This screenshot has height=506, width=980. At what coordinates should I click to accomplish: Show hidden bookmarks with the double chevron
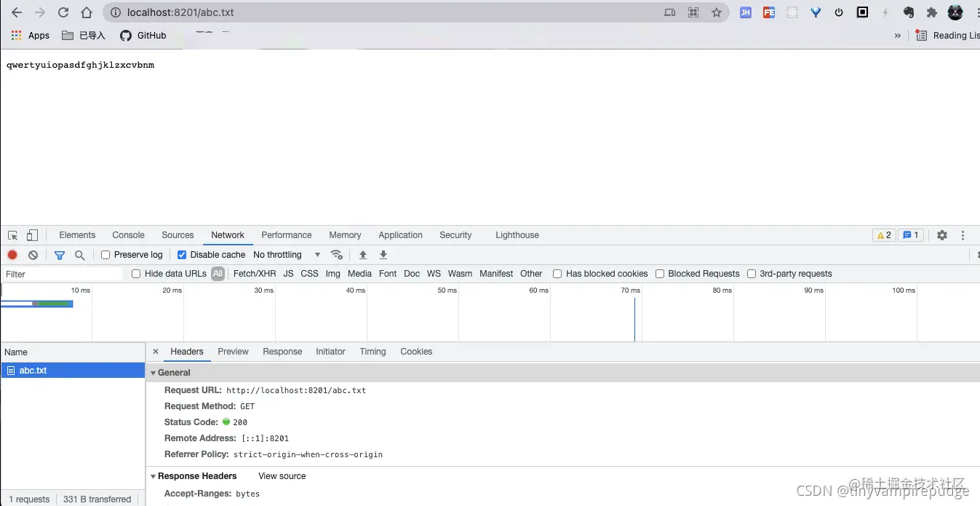[898, 35]
